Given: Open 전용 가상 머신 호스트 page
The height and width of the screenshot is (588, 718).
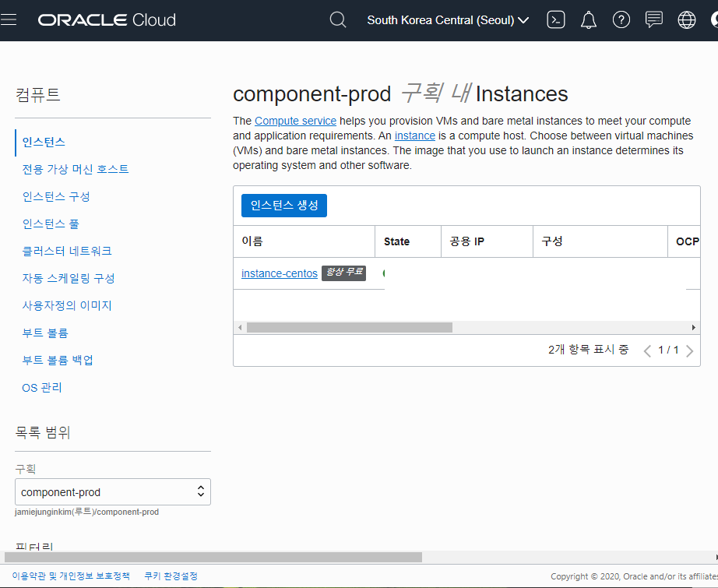Looking at the screenshot, I should [x=76, y=170].
